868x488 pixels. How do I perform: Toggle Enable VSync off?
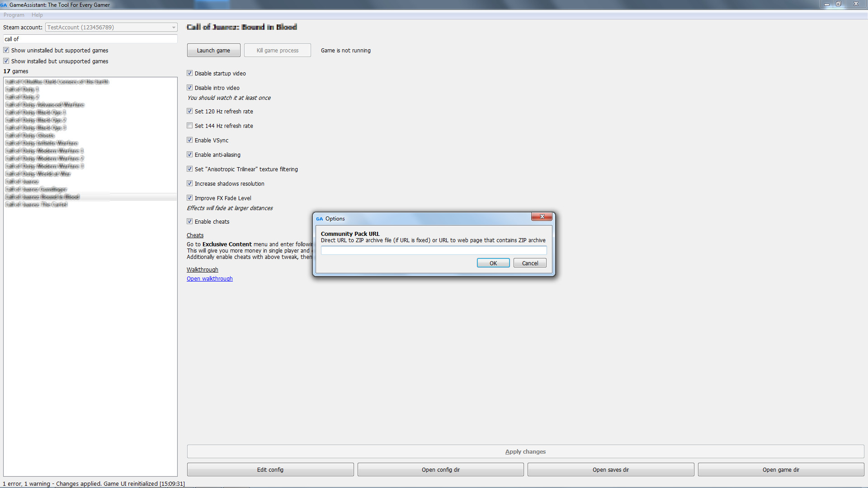point(190,140)
